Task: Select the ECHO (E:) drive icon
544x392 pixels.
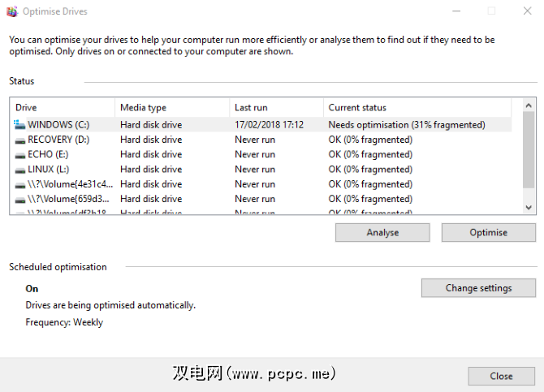Action: [20, 155]
